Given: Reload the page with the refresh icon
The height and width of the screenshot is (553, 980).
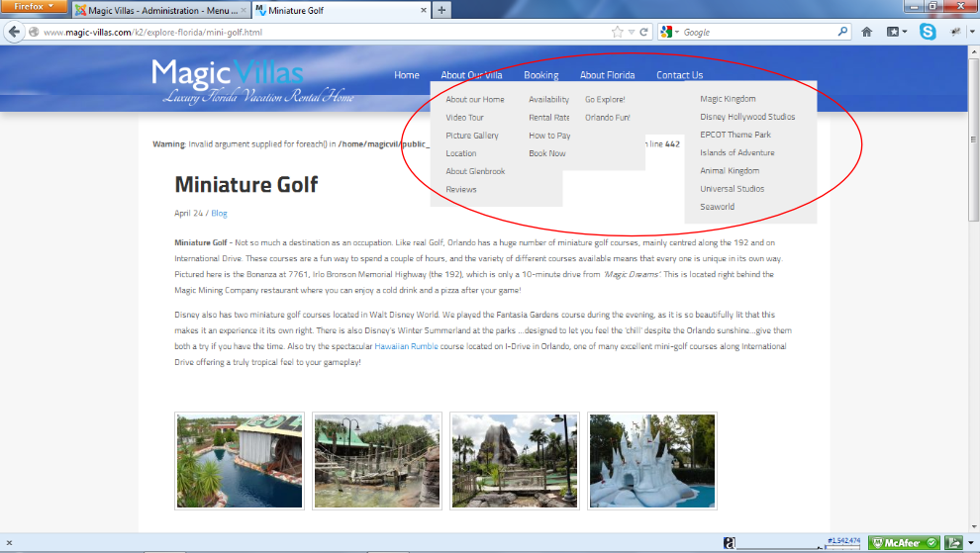Looking at the screenshot, I should click(x=643, y=32).
